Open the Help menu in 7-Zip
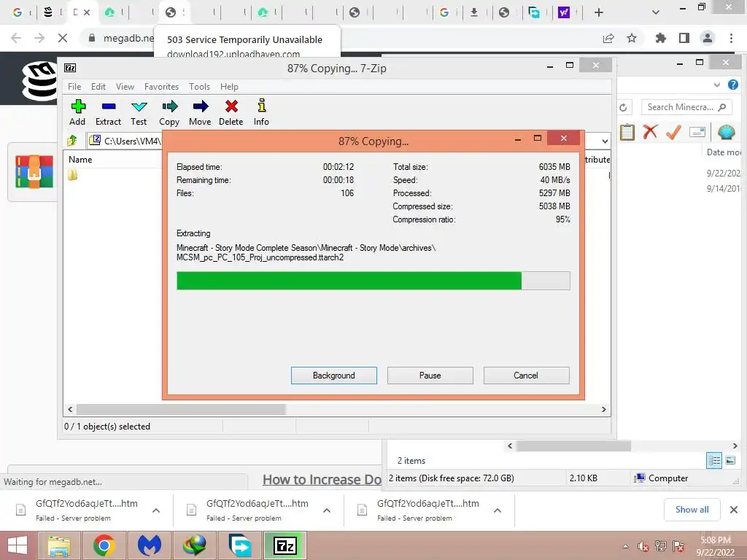The image size is (747, 560). point(229,87)
